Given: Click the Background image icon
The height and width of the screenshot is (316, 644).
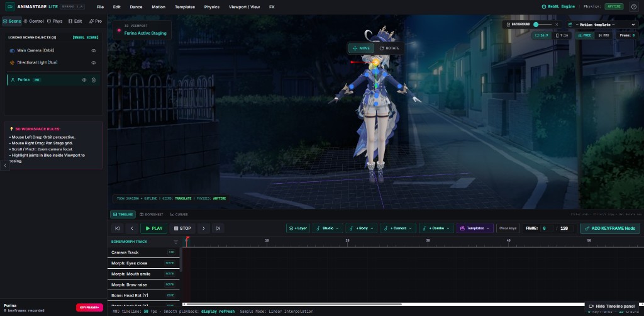Looking at the screenshot, I should pyautogui.click(x=508, y=25).
